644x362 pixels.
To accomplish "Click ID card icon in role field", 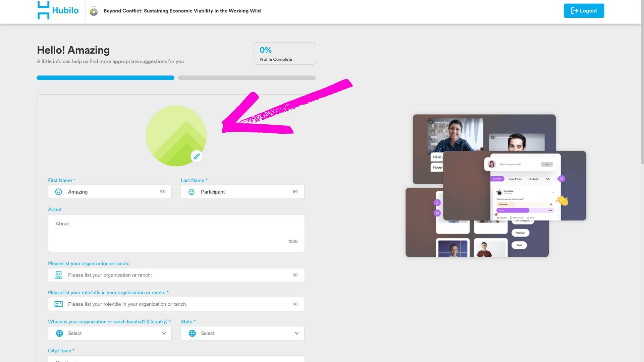I will pos(59,304).
